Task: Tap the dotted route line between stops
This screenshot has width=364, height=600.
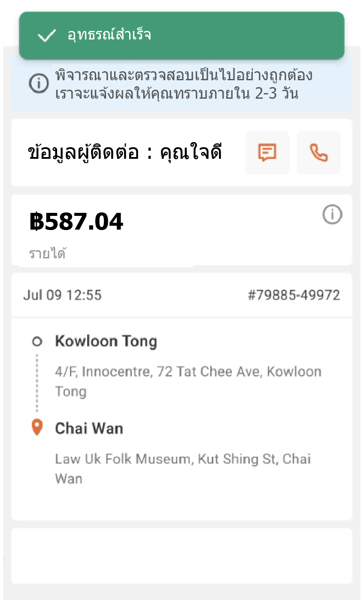Action: pos(37,383)
